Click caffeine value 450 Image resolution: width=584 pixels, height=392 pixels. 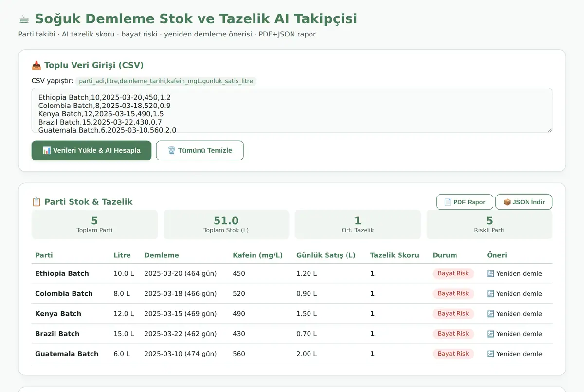click(x=239, y=273)
